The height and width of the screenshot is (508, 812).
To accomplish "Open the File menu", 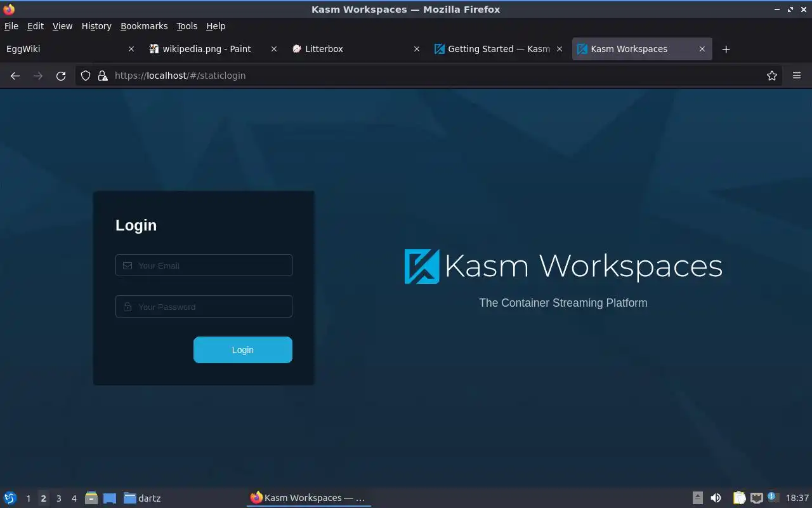I will 11,26.
